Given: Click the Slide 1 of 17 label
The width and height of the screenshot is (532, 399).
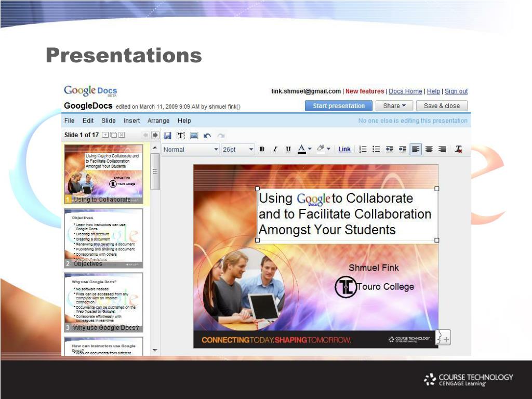Looking at the screenshot, I should coord(82,135).
